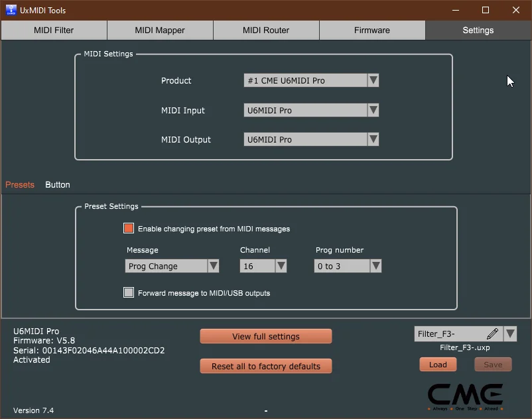Open the Channel dropdown set to 16

click(282, 266)
